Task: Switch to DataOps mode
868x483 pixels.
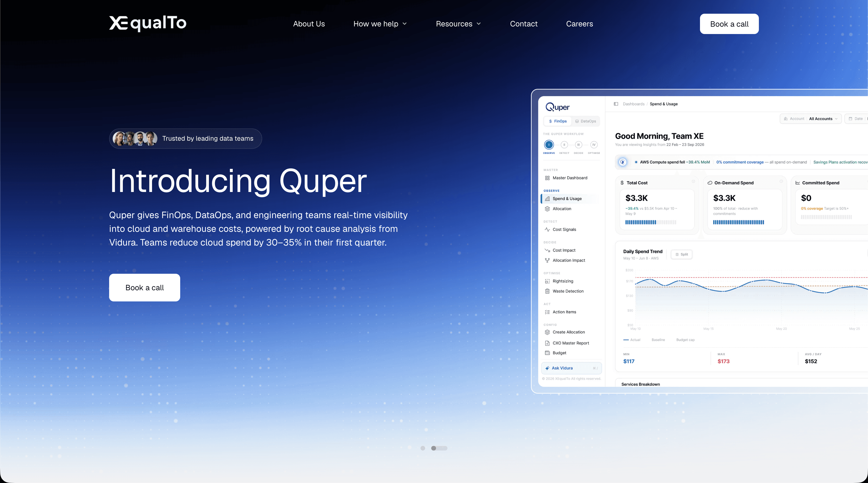Action: pos(586,121)
